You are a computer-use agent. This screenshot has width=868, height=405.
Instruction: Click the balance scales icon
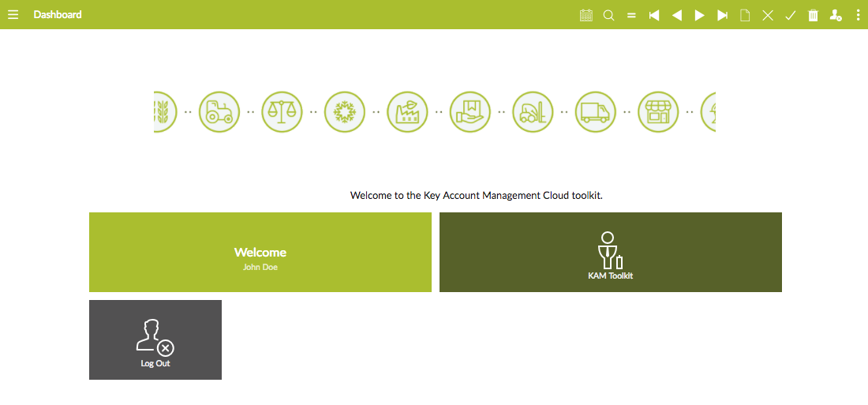[x=282, y=112]
